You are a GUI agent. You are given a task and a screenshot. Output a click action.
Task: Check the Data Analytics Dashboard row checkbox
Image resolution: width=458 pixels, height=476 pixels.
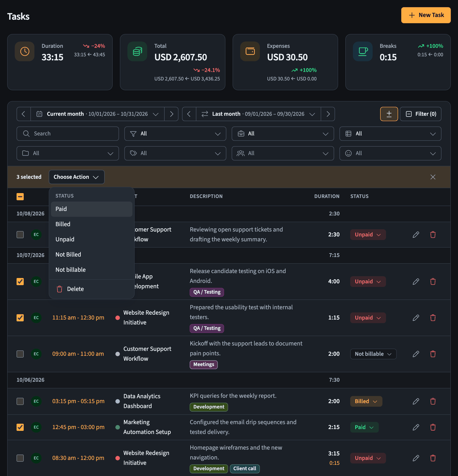click(20, 401)
